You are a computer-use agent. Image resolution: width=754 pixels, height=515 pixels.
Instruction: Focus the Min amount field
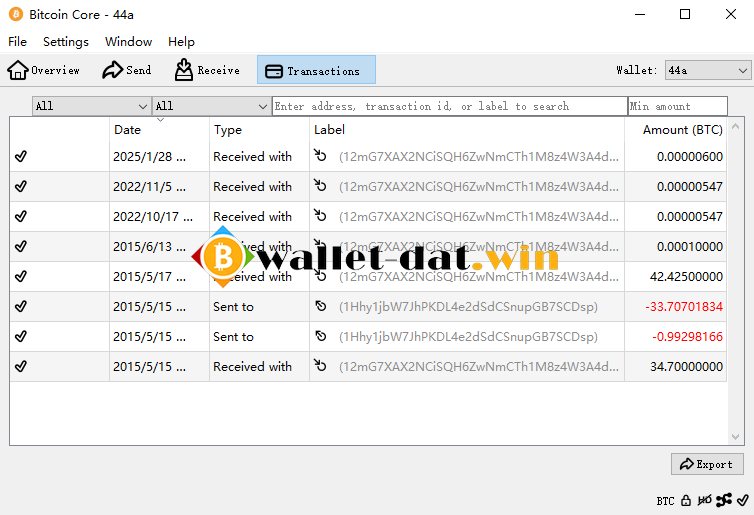(x=678, y=106)
